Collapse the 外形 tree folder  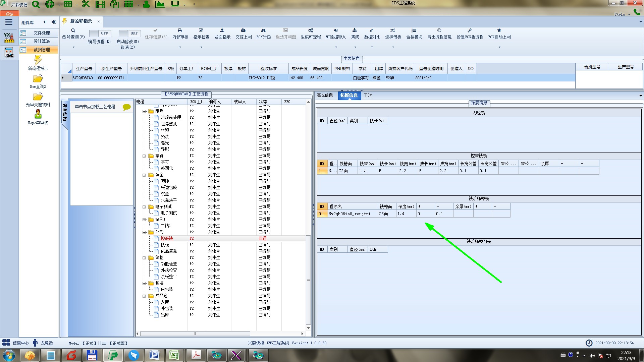tap(144, 232)
